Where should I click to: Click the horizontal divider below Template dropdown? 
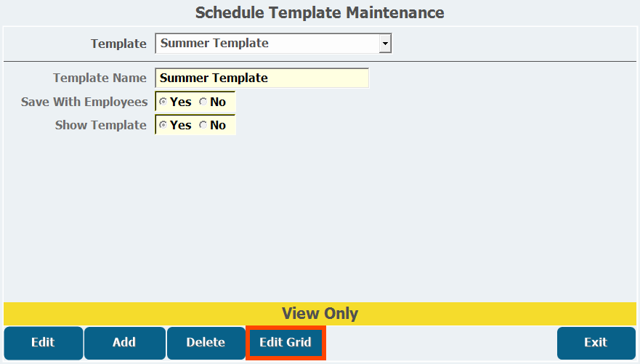pyautogui.click(x=320, y=62)
